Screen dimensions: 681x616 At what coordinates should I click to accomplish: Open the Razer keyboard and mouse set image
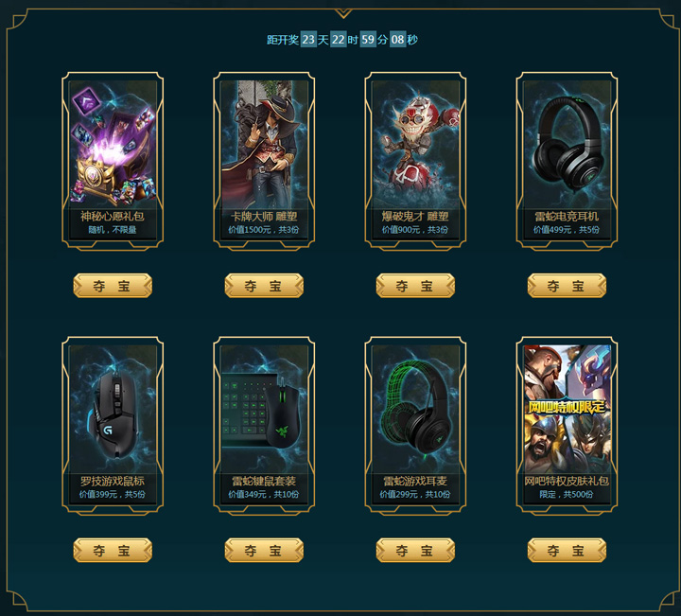pyautogui.click(x=264, y=409)
